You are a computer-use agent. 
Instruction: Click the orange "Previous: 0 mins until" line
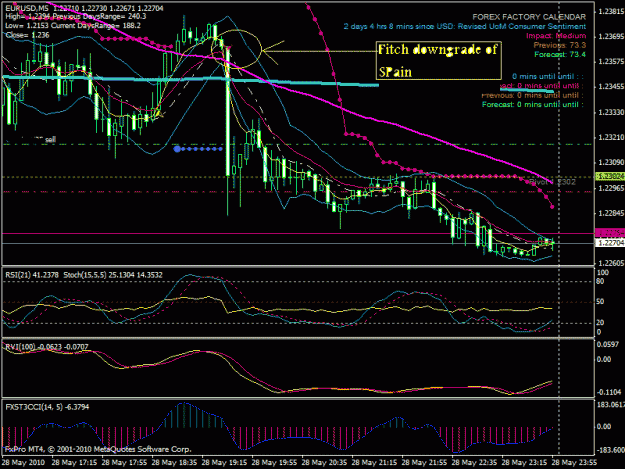coord(533,95)
